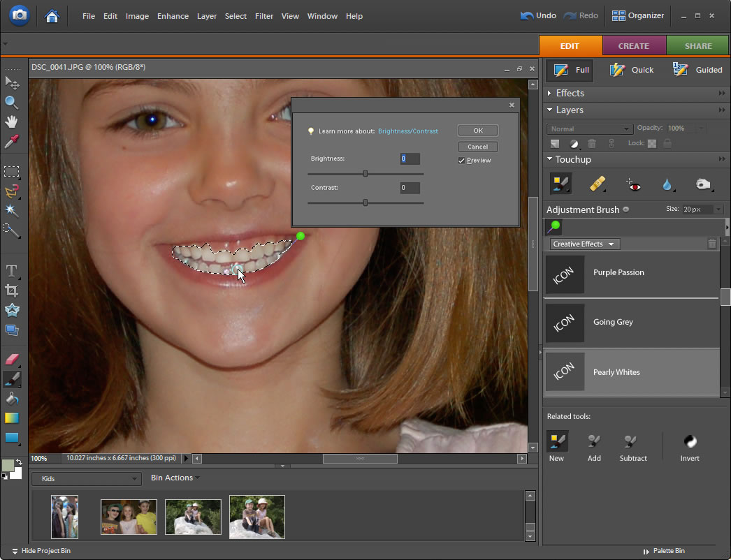Image resolution: width=731 pixels, height=560 pixels.
Task: Select the Hand tool
Action: coord(12,121)
